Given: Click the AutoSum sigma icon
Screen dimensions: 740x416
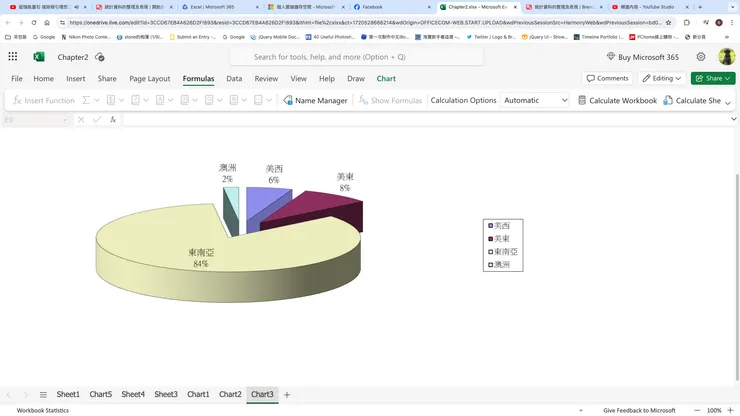Looking at the screenshot, I should click(x=86, y=100).
